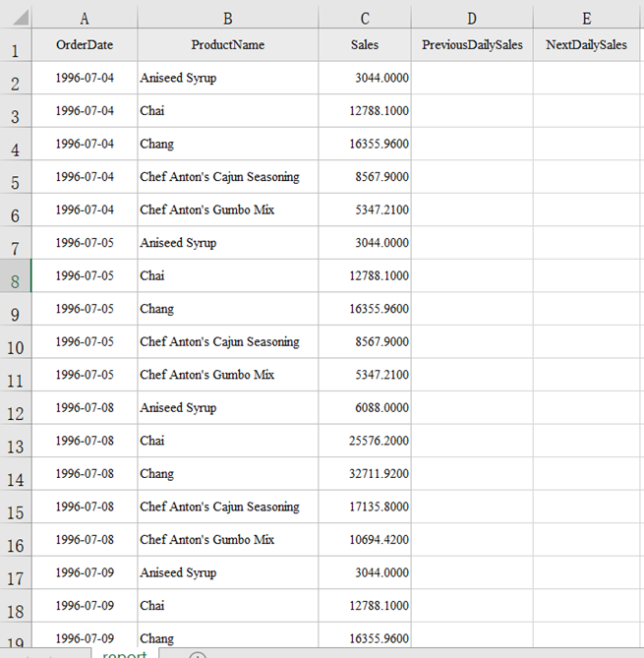Select column E header
644x658 pixels.
[587, 19]
